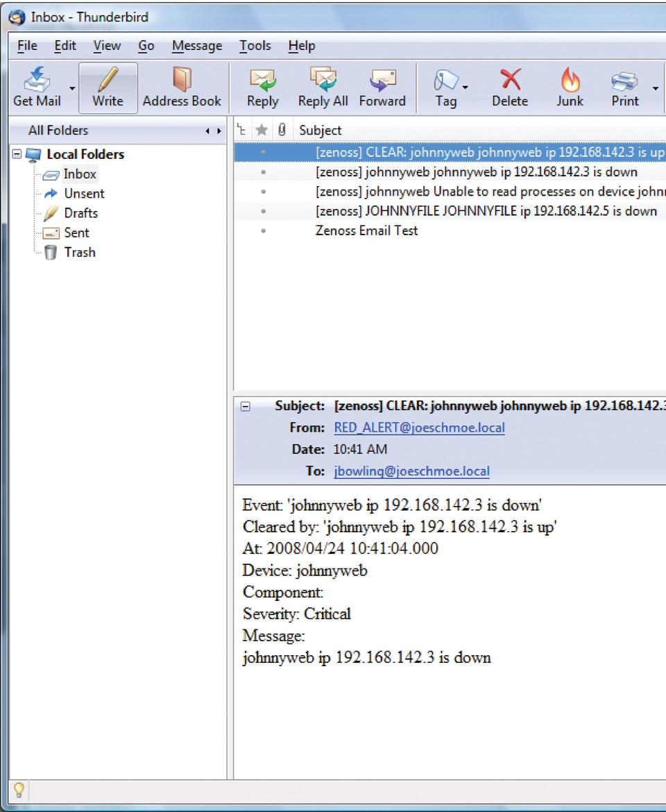Viewport: 666px width, 812px height.
Task: Collapse the Local Folders tree
Action: pyautogui.click(x=17, y=155)
